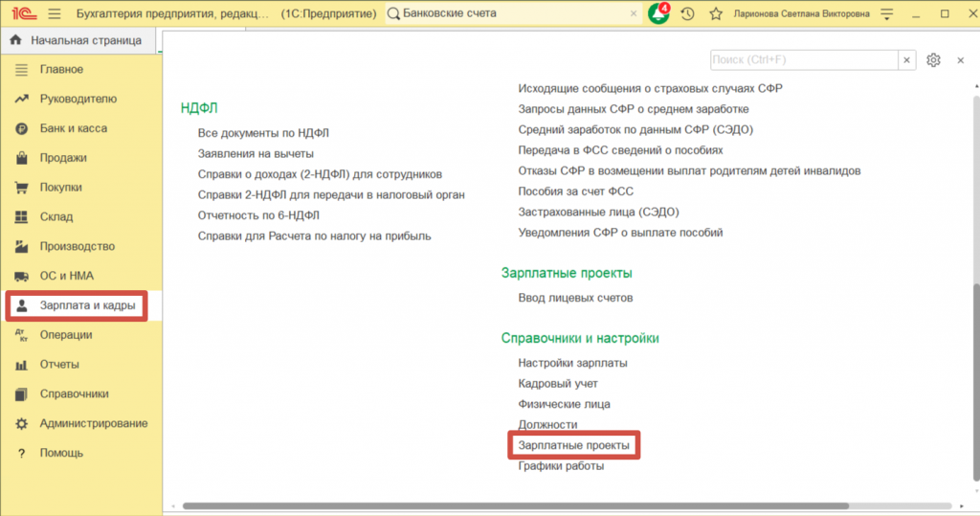
Task: Click the horizontal scrollbar at bottom
Action: pos(516,506)
